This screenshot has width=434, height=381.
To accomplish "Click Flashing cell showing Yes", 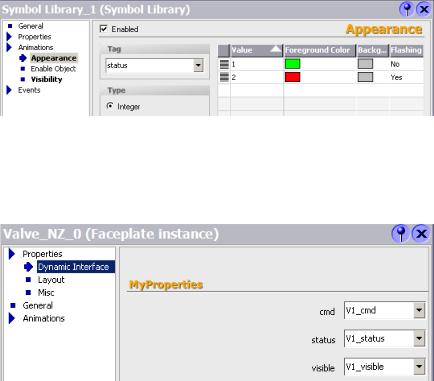I will (406, 77).
